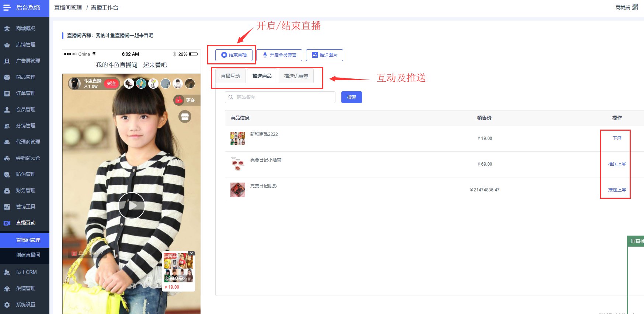Click 开启全员禁言 button
Image resolution: width=644 pixels, height=314 pixels.
279,55
